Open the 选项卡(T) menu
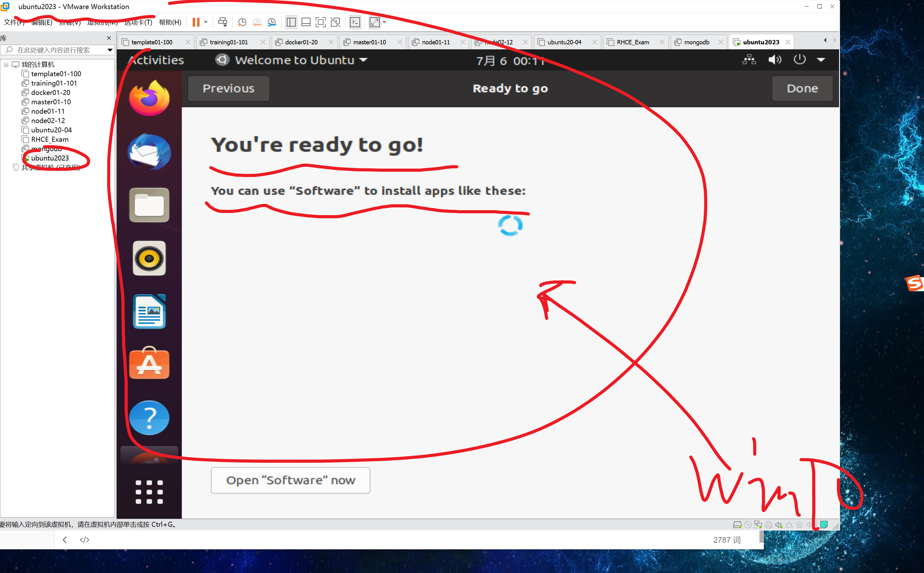 click(138, 22)
